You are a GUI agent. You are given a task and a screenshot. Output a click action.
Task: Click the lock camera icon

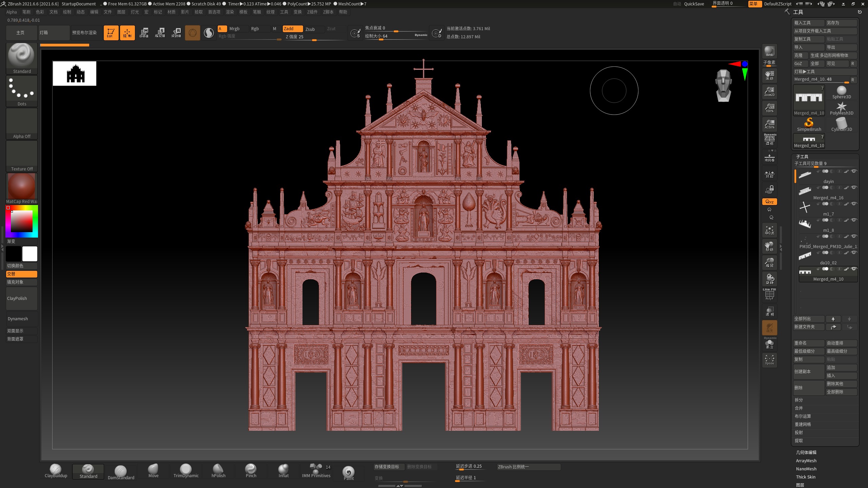769,189
